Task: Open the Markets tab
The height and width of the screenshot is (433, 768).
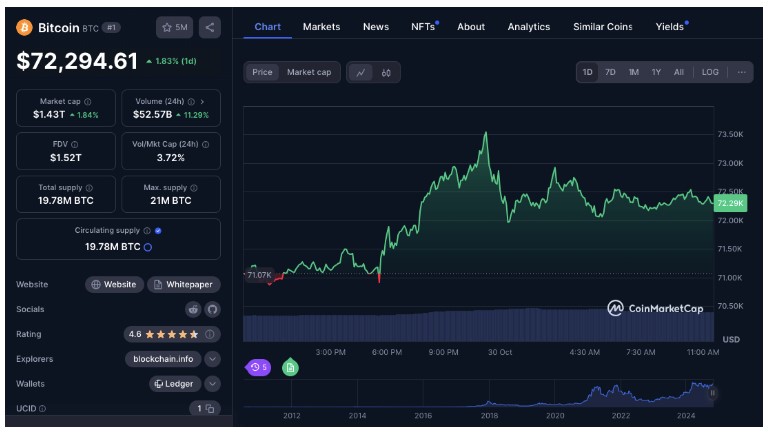Action: point(321,27)
